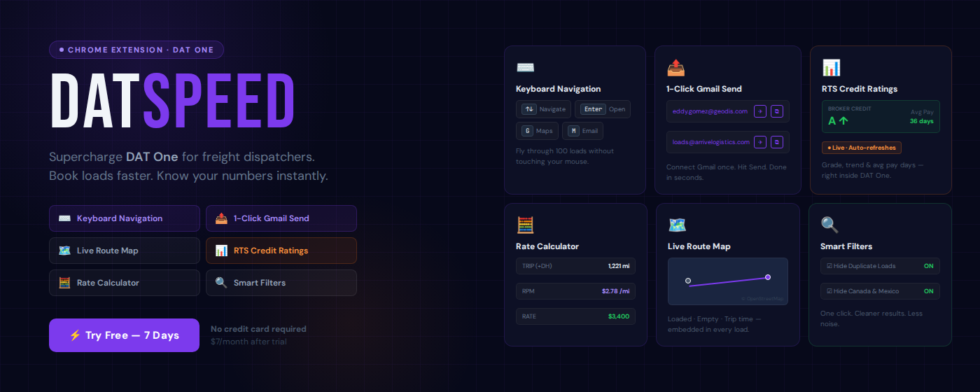Click map icon in Live Route Map pill
Image resolution: width=980 pixels, height=392 pixels.
64,251
